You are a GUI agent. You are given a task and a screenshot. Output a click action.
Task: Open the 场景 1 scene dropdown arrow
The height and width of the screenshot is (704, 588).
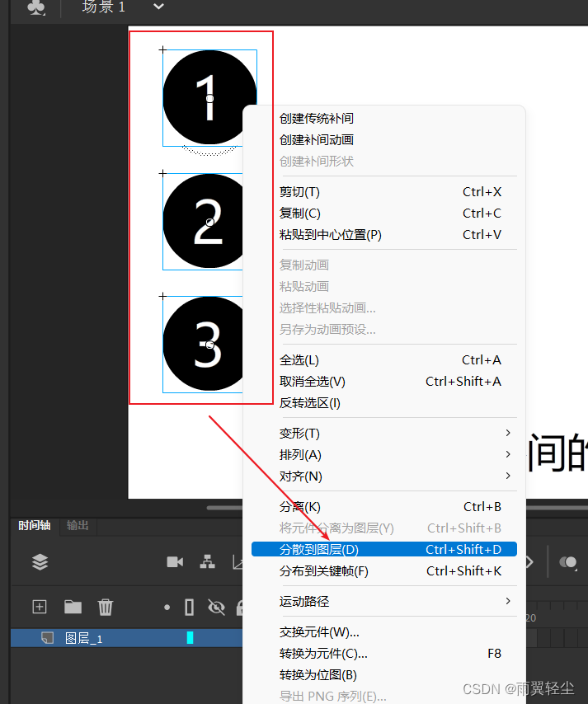coord(158,7)
